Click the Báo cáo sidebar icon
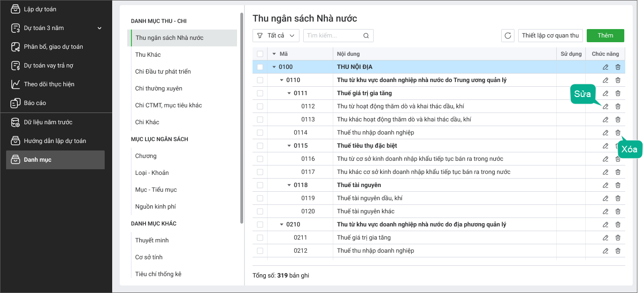Image resolution: width=644 pixels, height=293 pixels. 15,103
